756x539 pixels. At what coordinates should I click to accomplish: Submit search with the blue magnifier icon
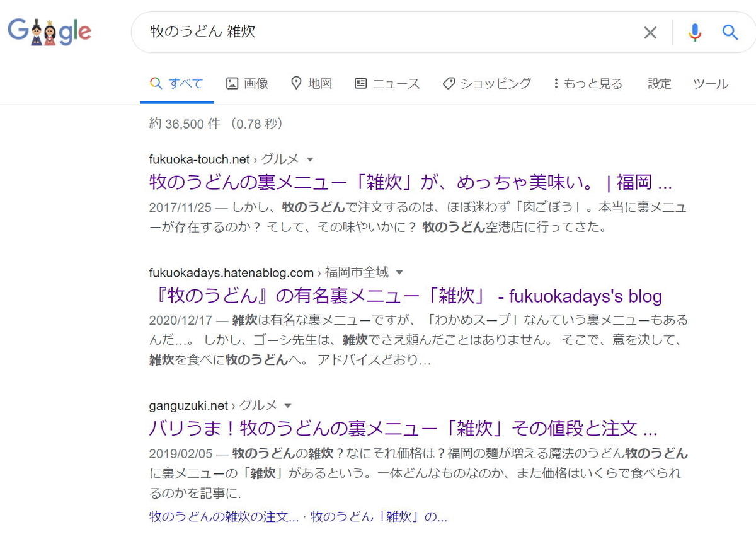tap(730, 32)
